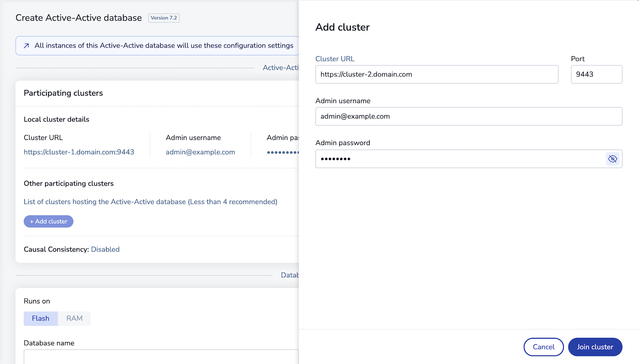
Task: Switch Runs on to RAM
Action: [74, 318]
